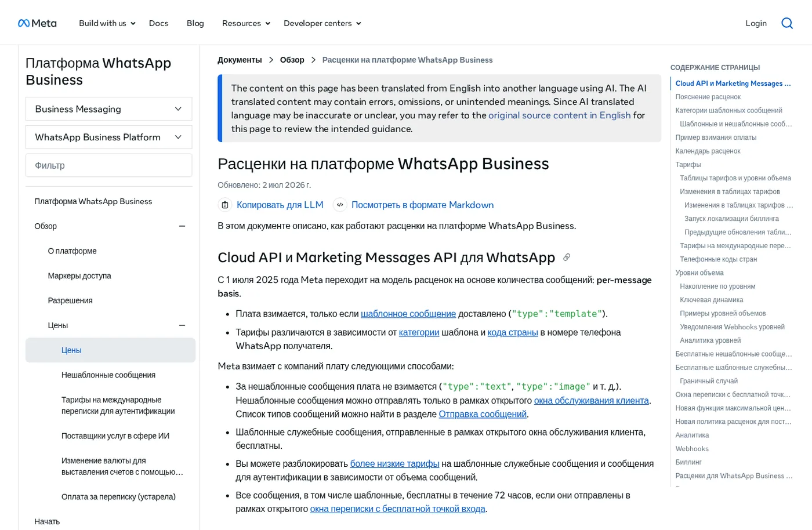Open Отправка сообщений link

click(483, 414)
